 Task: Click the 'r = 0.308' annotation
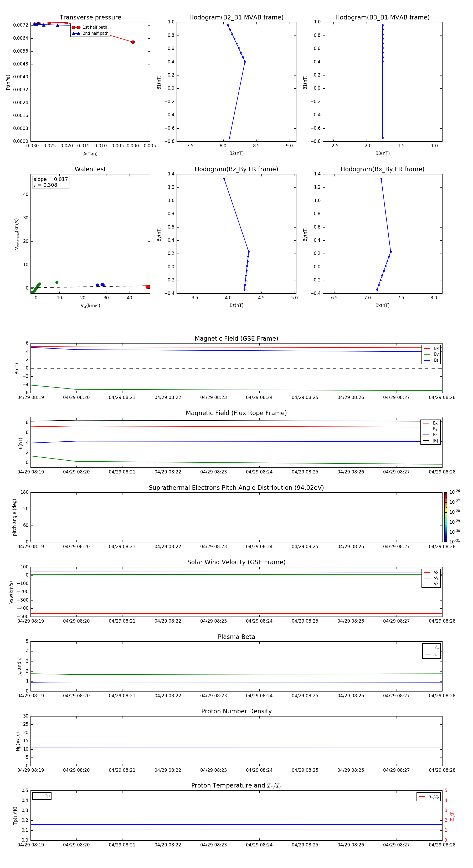(x=45, y=185)
